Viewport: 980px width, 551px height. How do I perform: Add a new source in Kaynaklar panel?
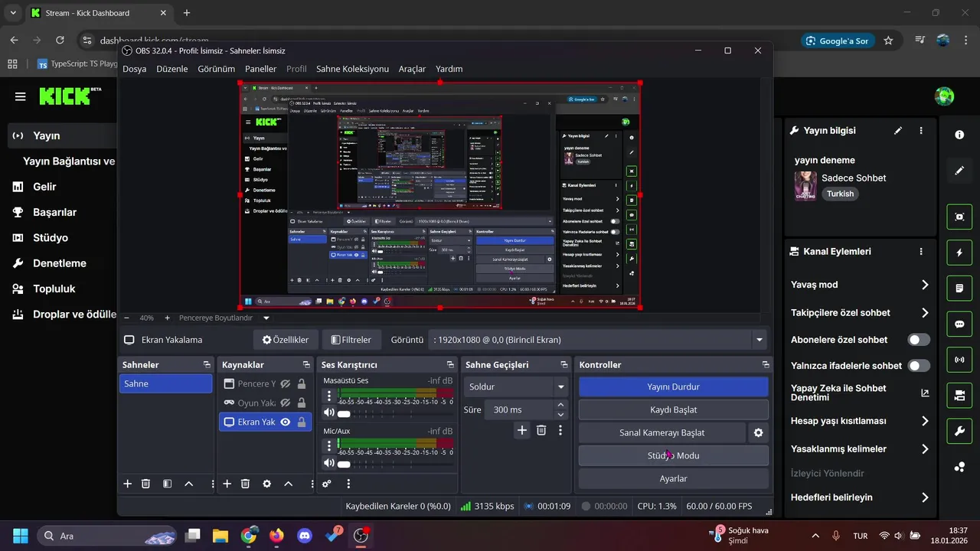tap(227, 484)
